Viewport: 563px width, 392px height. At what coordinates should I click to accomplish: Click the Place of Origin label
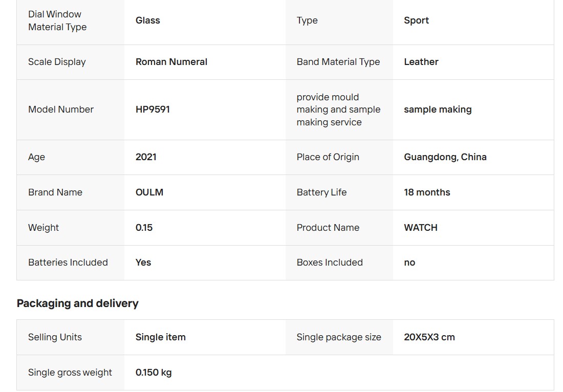(x=328, y=157)
